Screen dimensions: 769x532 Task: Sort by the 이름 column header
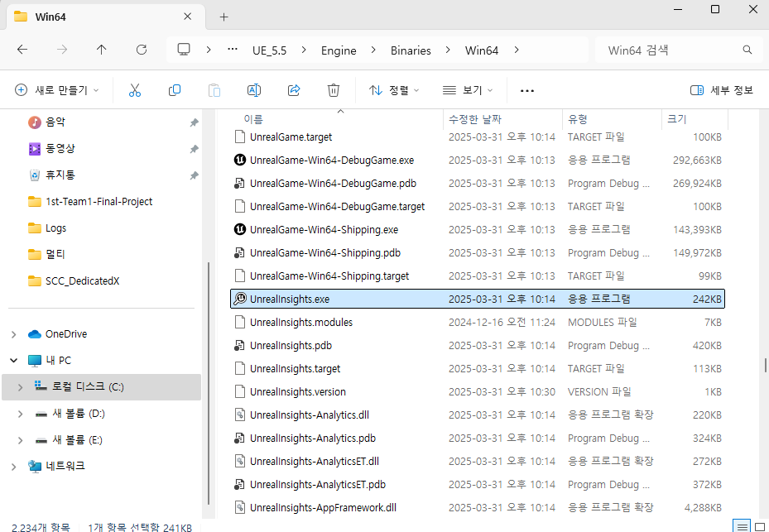click(253, 119)
